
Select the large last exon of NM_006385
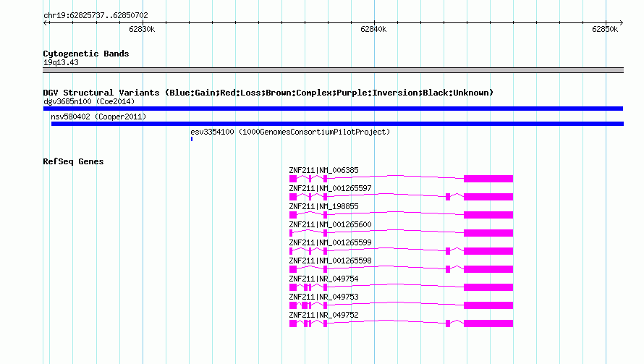coord(488,179)
